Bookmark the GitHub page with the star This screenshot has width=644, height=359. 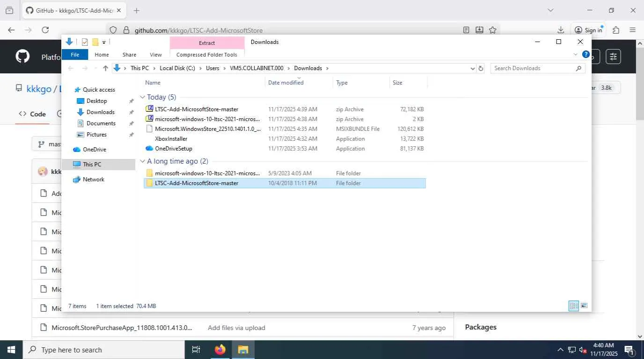[492, 30]
